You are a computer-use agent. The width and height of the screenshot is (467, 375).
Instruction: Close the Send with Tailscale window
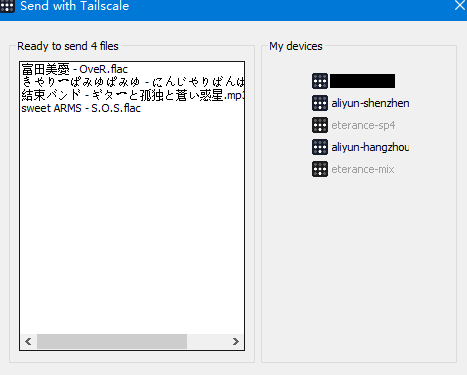pos(460,5)
